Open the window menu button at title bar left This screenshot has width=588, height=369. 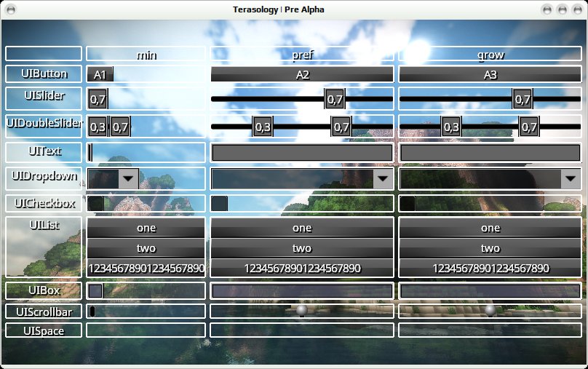[x=11, y=9]
